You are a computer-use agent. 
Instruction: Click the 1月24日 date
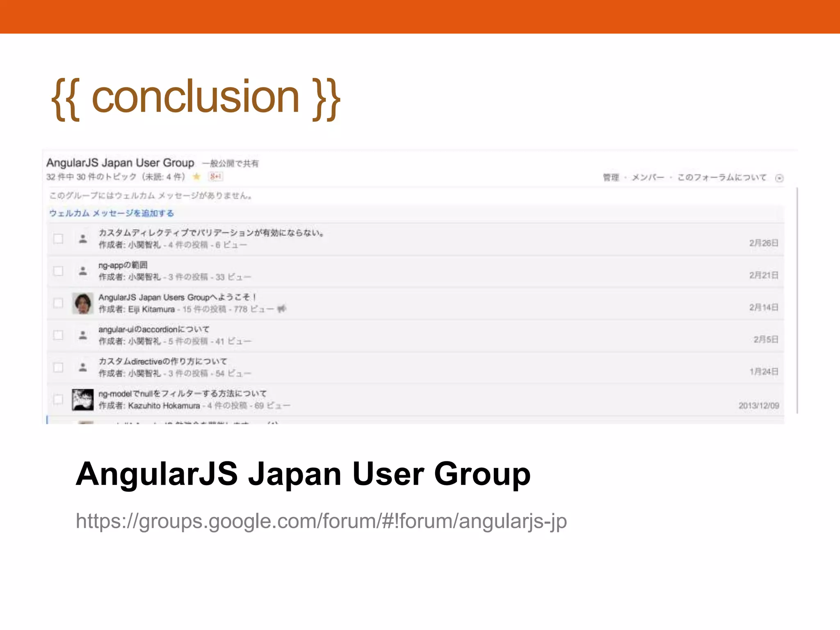764,371
